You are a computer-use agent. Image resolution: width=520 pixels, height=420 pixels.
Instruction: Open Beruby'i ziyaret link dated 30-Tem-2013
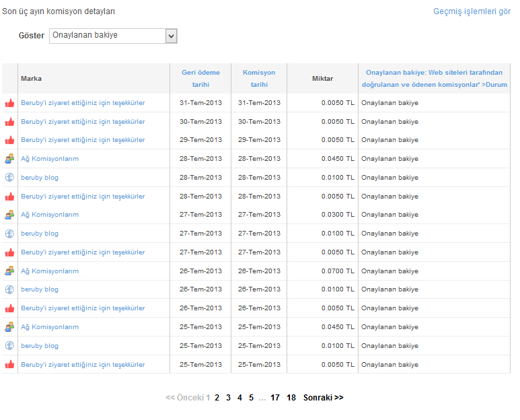click(83, 122)
